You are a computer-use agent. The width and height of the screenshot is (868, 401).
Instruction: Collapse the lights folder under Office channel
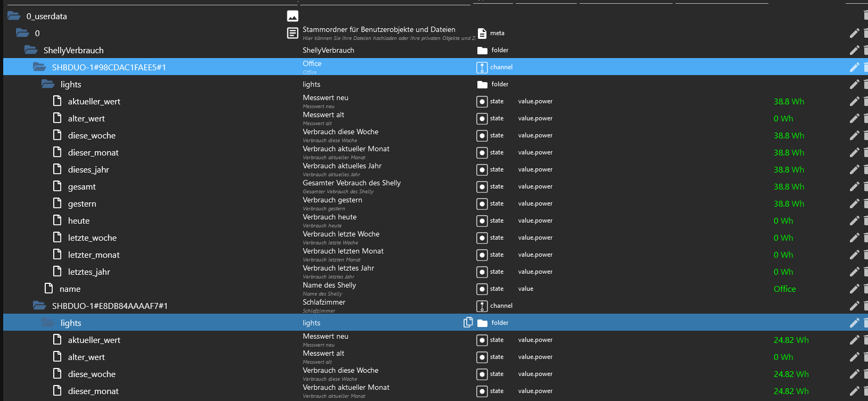pos(48,84)
